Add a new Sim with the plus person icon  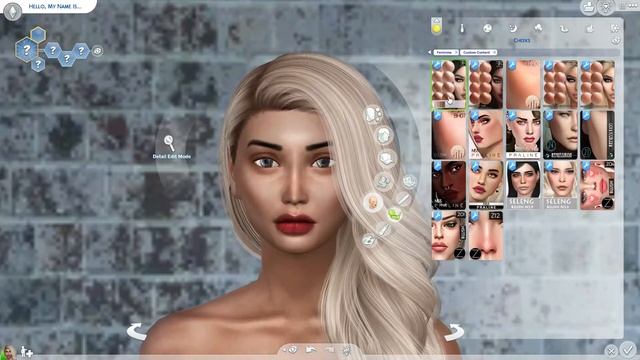[x=27, y=352]
